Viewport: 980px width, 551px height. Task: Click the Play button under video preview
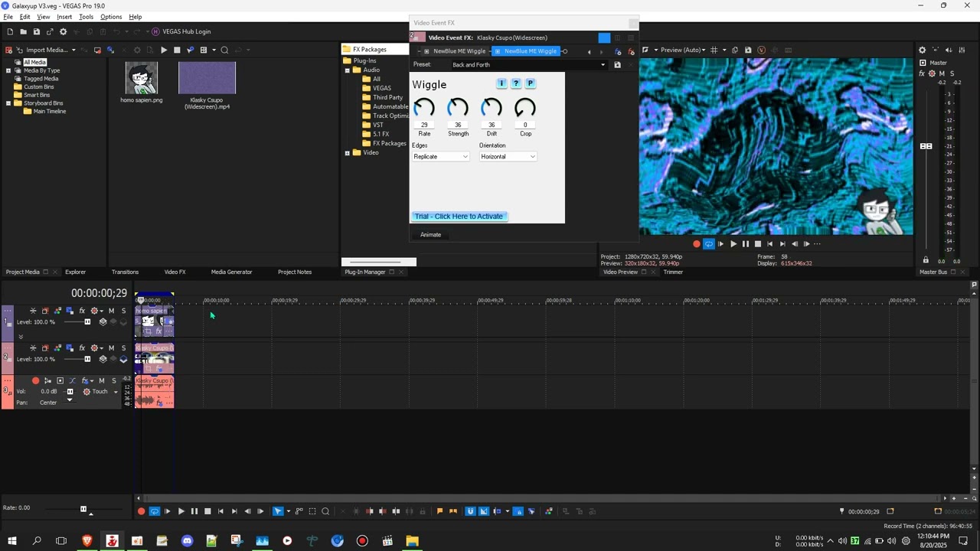pos(733,244)
